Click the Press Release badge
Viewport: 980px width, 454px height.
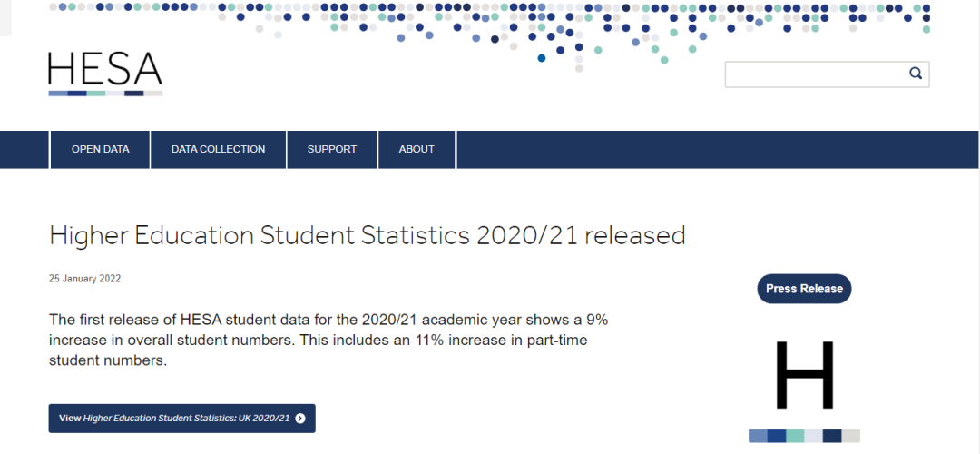pyautogui.click(x=804, y=289)
